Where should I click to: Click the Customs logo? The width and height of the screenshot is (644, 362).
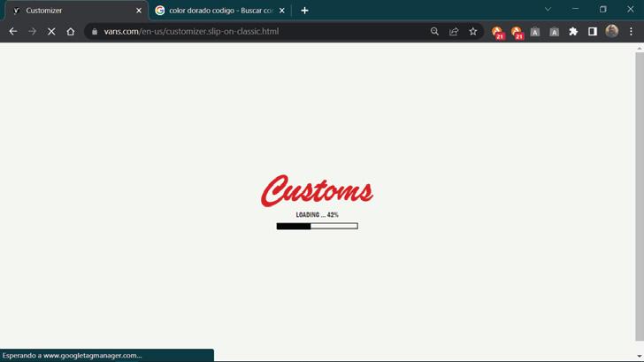pos(317,191)
